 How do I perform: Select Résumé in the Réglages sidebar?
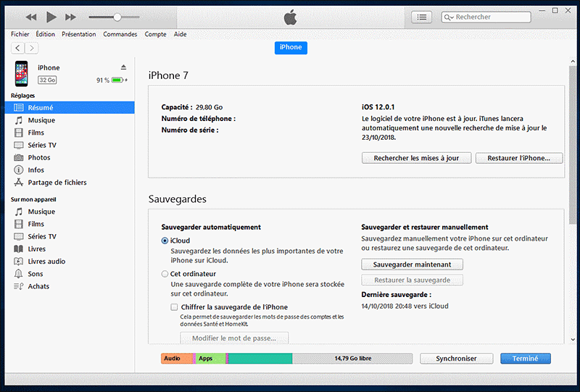click(70, 108)
